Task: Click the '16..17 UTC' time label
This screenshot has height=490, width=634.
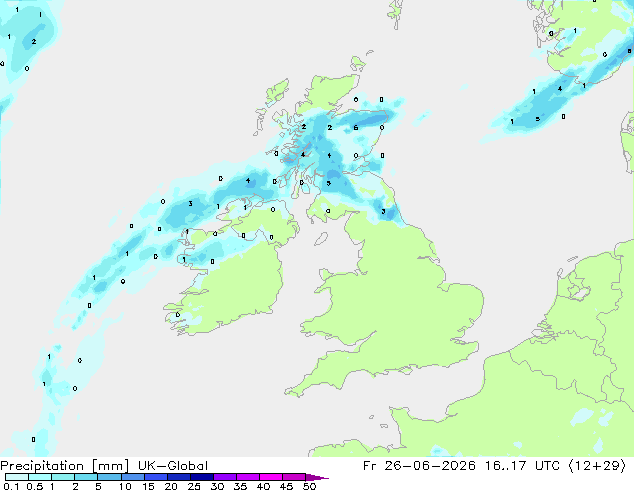Action: pos(522,466)
